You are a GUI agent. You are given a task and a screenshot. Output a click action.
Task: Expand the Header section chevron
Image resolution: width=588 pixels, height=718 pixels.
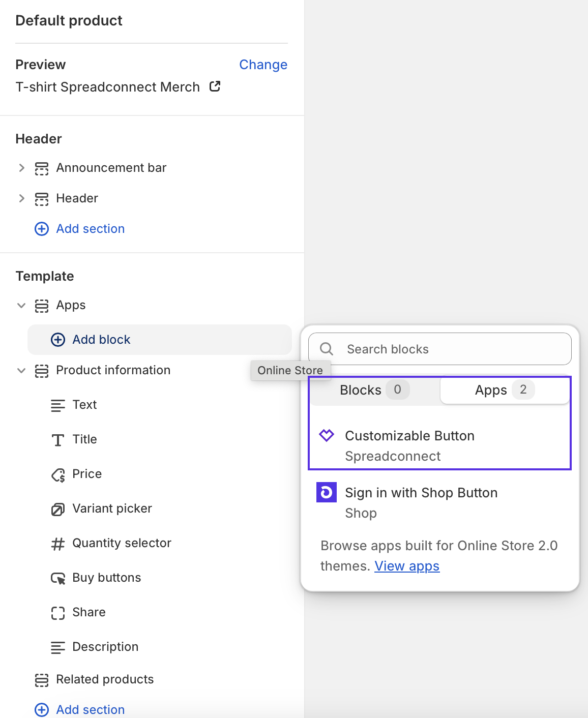21,198
